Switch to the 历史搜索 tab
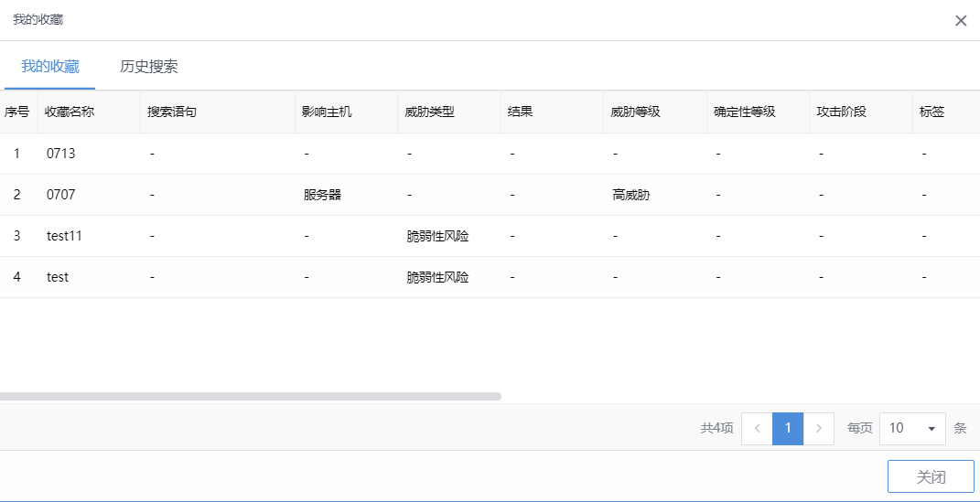The height and width of the screenshot is (502, 980). coord(149,67)
